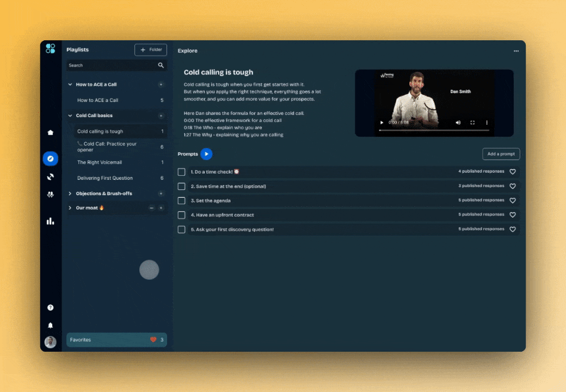Select checkbox for 'Ask your first discovery question'
This screenshot has width=566, height=392.
182,229
